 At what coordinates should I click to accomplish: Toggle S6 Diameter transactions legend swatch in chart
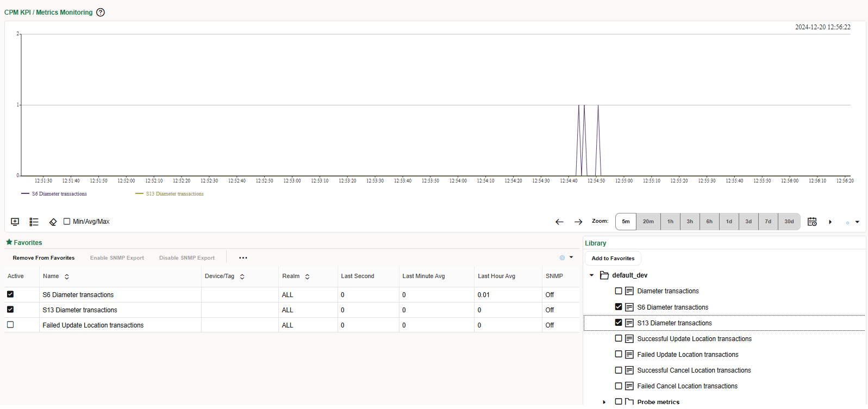[25, 193]
